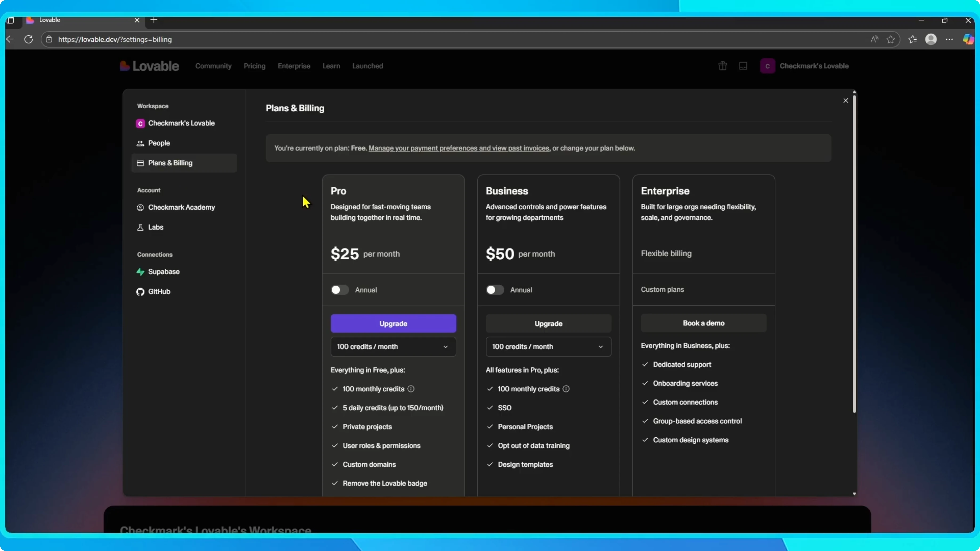The width and height of the screenshot is (980, 551).
Task: Click the scrollbar down arrow in settings dialog
Action: click(854, 494)
